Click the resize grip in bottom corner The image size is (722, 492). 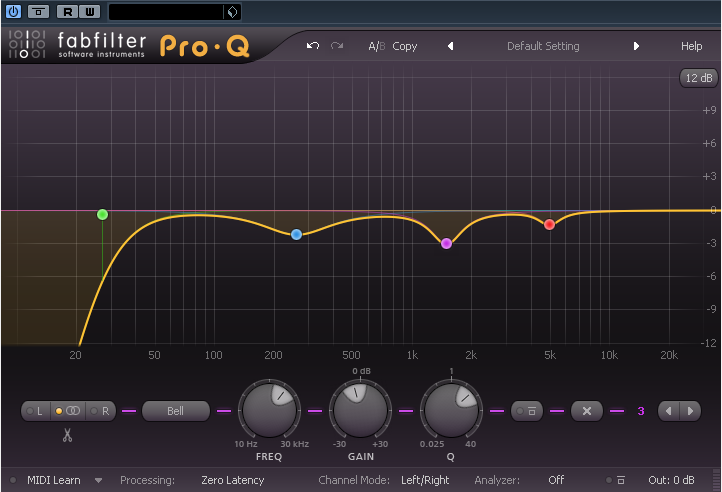716,480
